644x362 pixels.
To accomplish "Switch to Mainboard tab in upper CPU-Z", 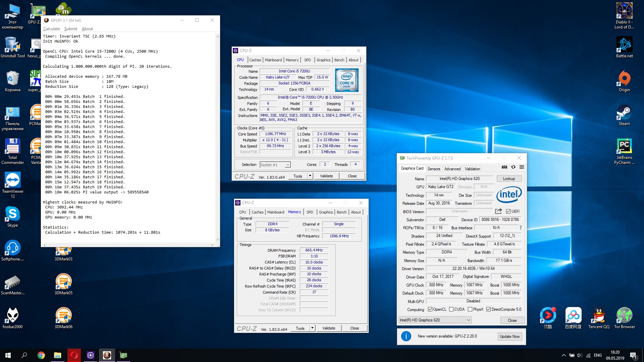I will [273, 60].
